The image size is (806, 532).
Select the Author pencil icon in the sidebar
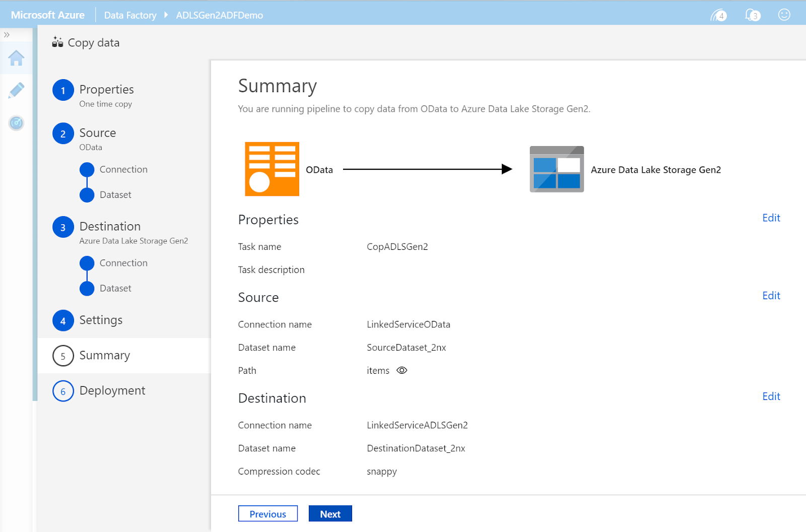16,90
